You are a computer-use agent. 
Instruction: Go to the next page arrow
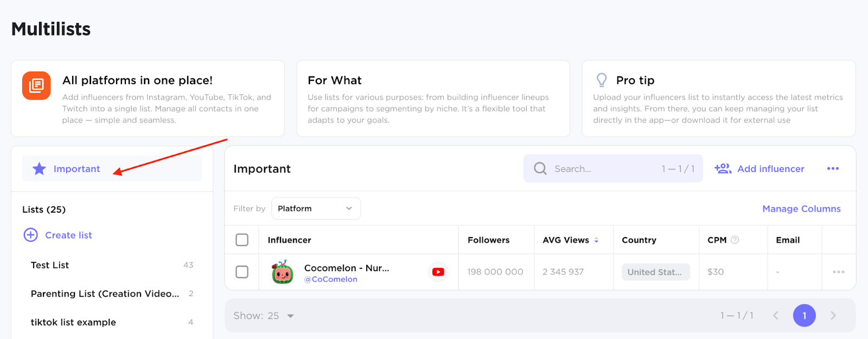(x=833, y=316)
